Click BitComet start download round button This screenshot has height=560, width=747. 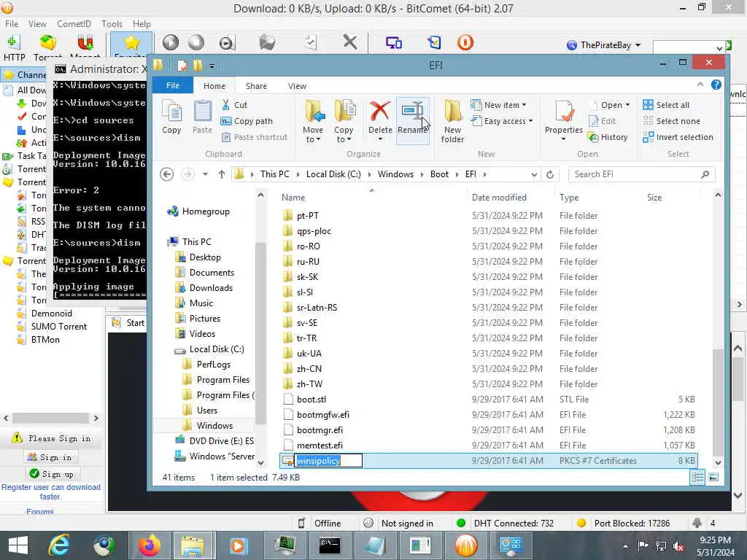pos(171,42)
